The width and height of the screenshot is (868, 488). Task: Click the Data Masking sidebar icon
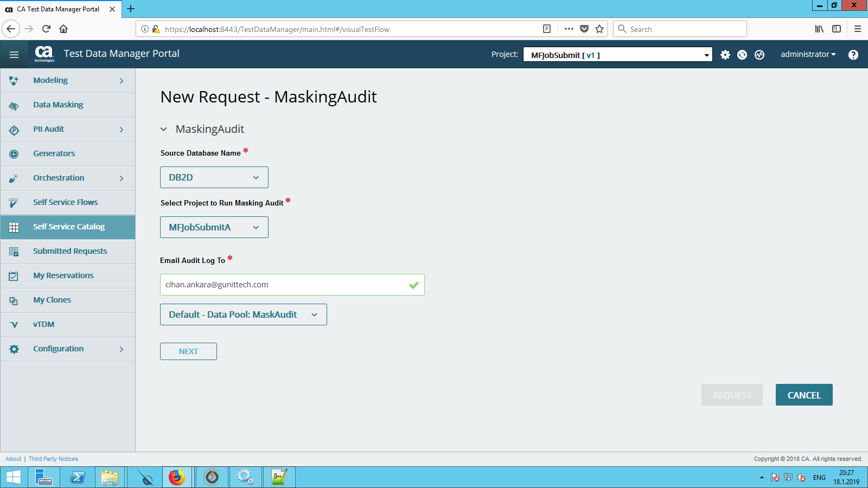point(14,105)
